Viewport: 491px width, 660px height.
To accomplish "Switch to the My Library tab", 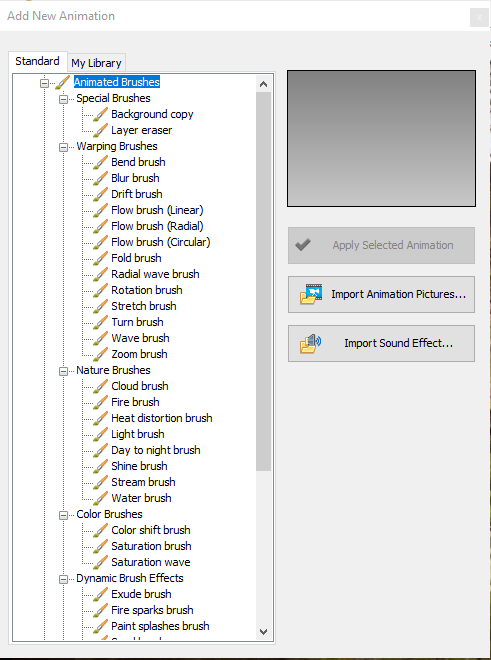I will click(x=96, y=63).
